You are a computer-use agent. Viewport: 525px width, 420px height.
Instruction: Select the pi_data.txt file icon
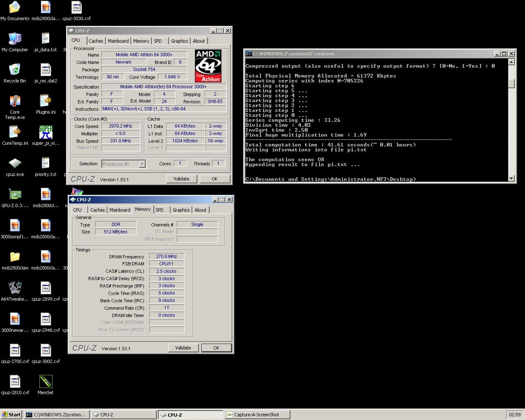tap(46, 42)
